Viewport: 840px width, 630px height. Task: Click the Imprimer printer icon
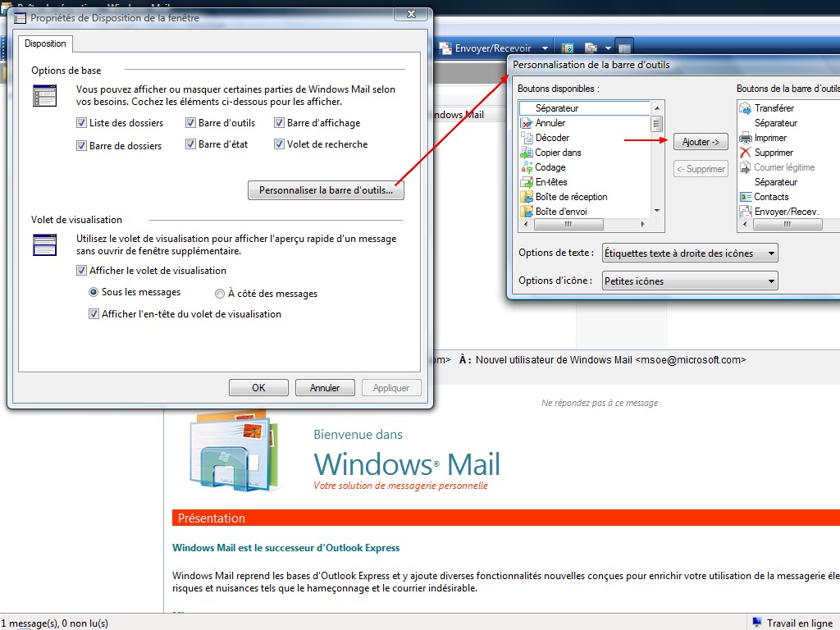[x=745, y=138]
